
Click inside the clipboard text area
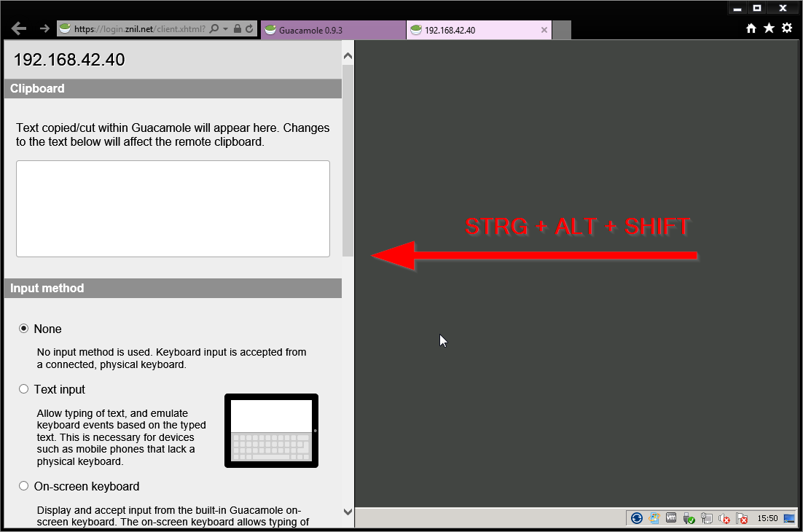pos(173,208)
